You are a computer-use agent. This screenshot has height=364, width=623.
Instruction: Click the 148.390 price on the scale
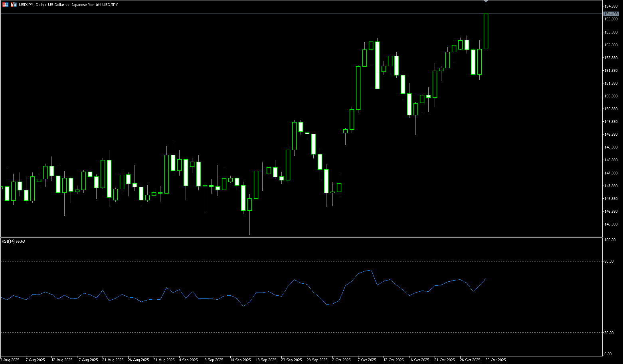coord(611,160)
